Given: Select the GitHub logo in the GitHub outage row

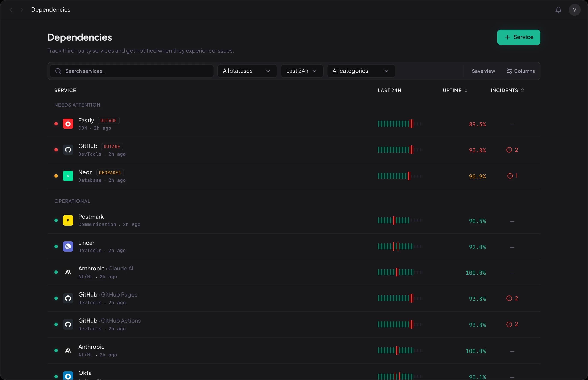Looking at the screenshot, I should [68, 150].
